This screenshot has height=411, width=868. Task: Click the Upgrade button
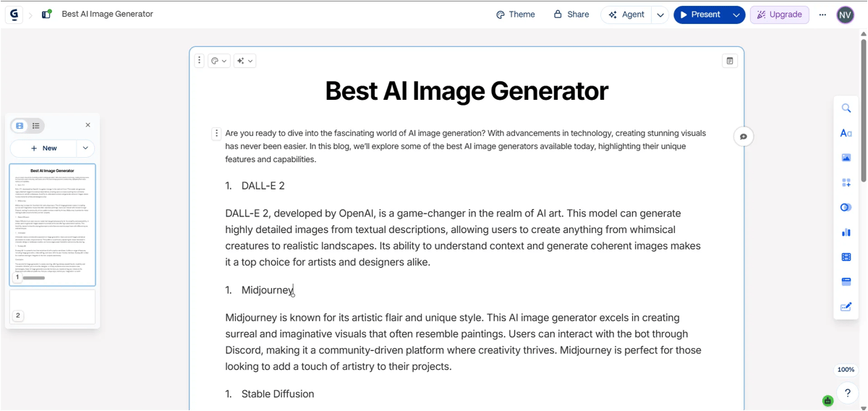pyautogui.click(x=780, y=14)
